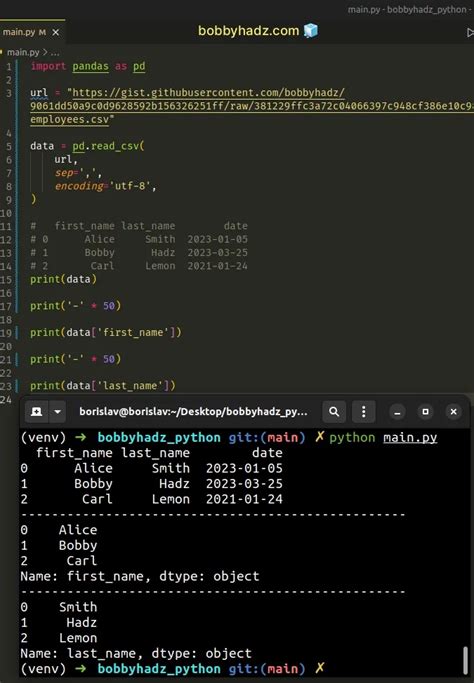Click 'Name: first_name, dtype: object' output

[139, 576]
